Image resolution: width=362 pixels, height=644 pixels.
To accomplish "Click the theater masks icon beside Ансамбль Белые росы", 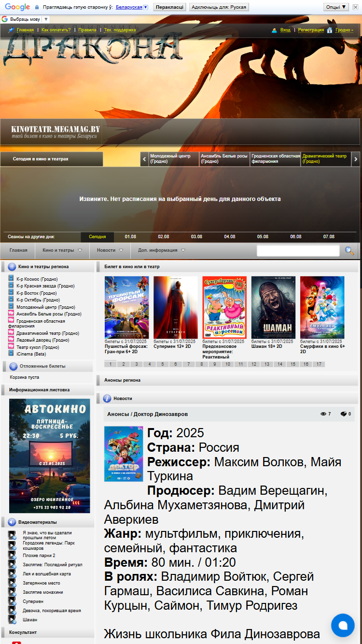I will [11, 314].
